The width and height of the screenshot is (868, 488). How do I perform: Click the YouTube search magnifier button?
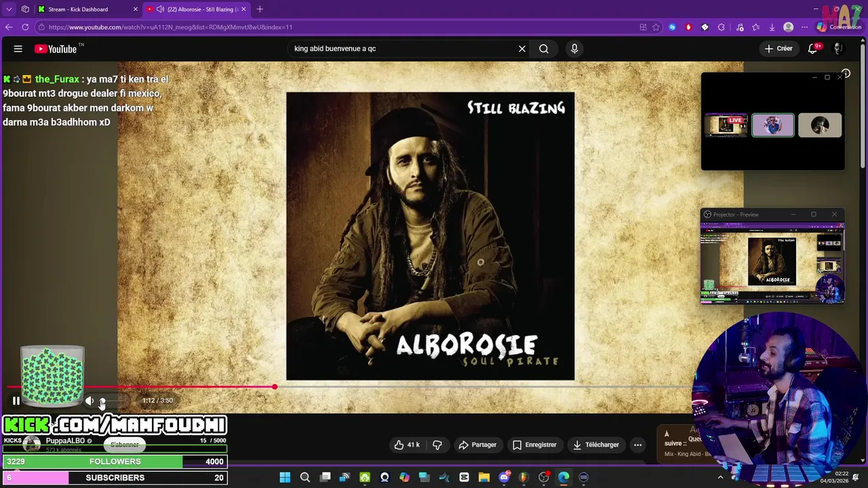click(544, 49)
